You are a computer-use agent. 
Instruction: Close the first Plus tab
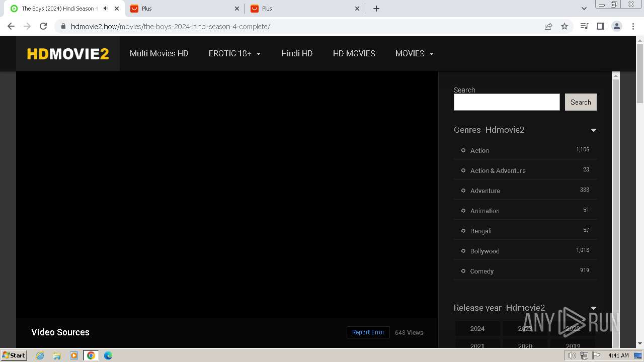point(237,9)
